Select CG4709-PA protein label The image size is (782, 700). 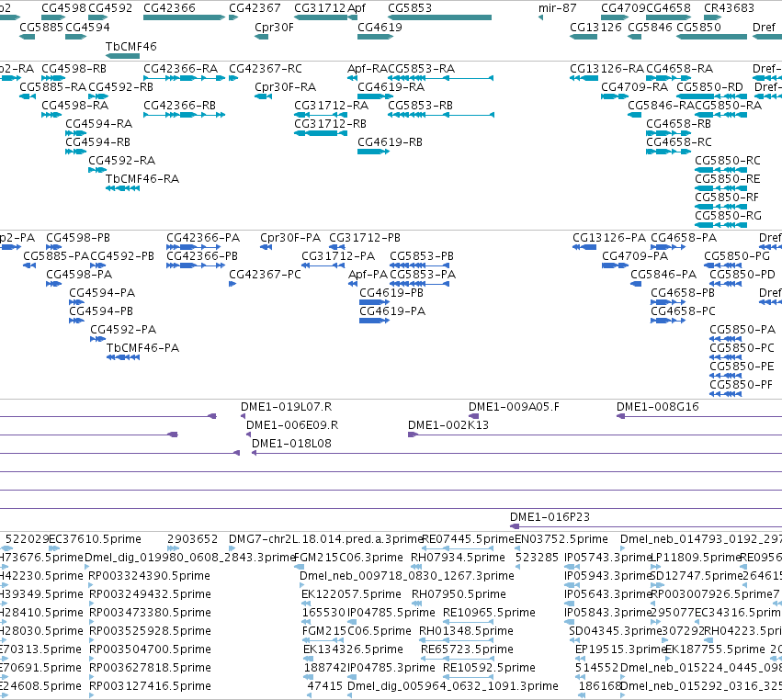click(635, 255)
